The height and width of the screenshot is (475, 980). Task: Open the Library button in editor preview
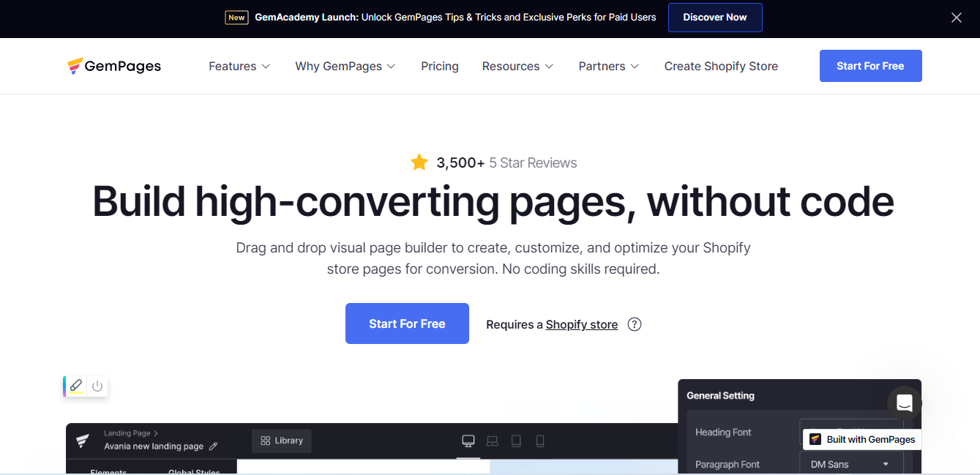click(282, 441)
